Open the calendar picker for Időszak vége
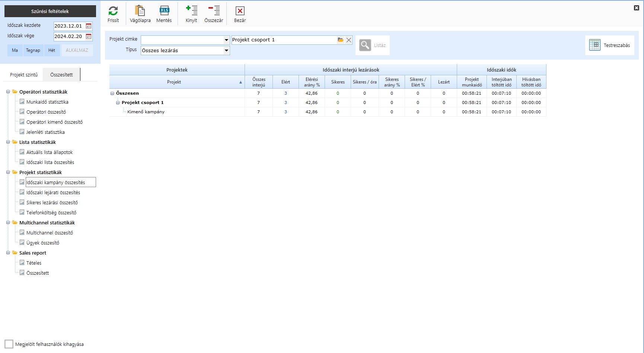 coord(89,37)
